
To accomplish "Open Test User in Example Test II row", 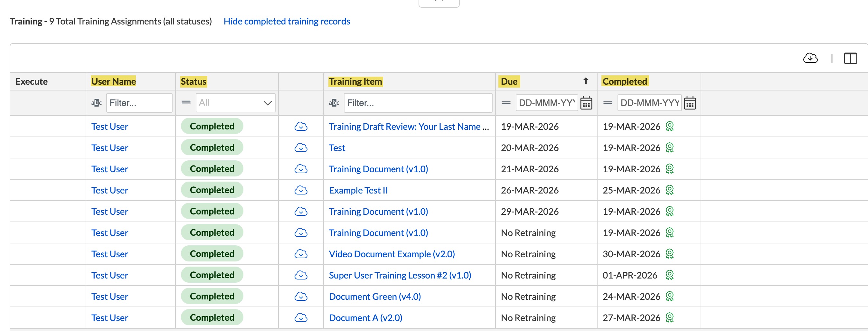I will 109,190.
